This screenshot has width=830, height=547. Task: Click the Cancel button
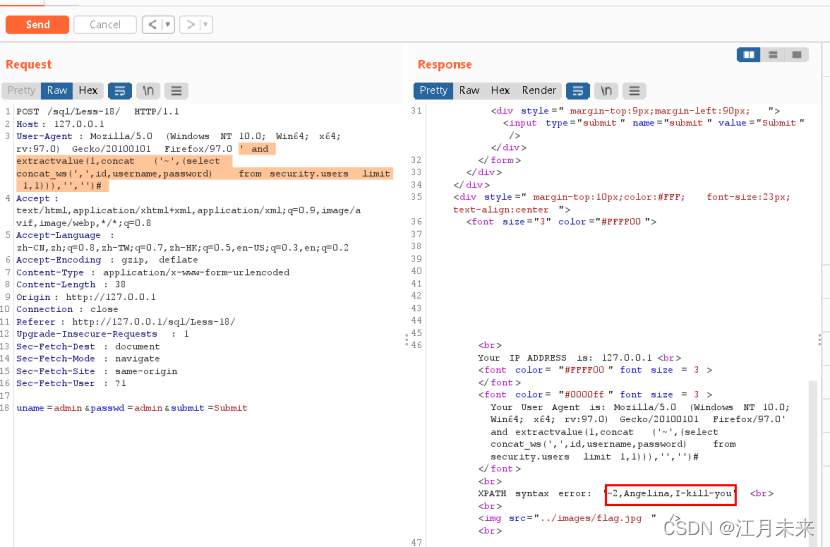click(105, 24)
